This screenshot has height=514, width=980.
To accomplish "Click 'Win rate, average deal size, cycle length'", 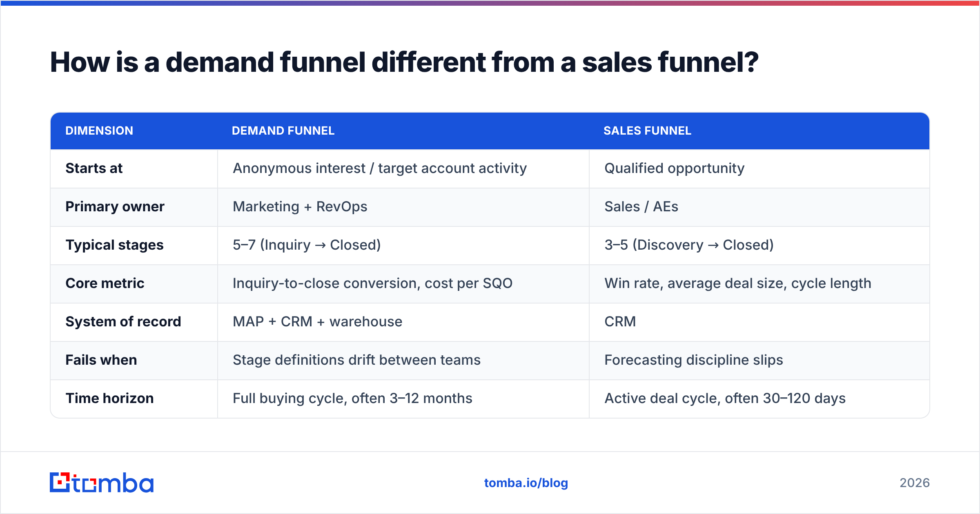I will (x=737, y=283).
